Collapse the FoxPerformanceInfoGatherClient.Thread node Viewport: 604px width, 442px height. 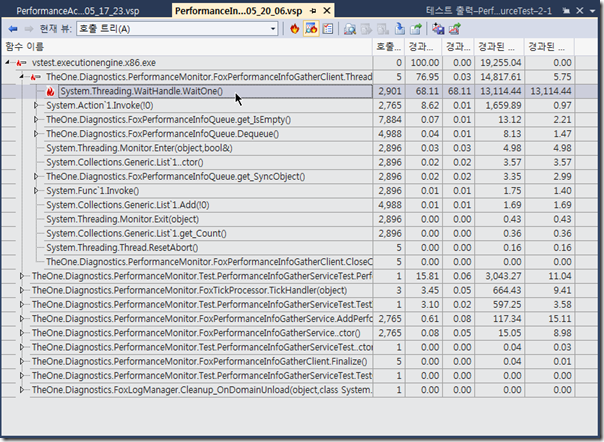(22, 77)
